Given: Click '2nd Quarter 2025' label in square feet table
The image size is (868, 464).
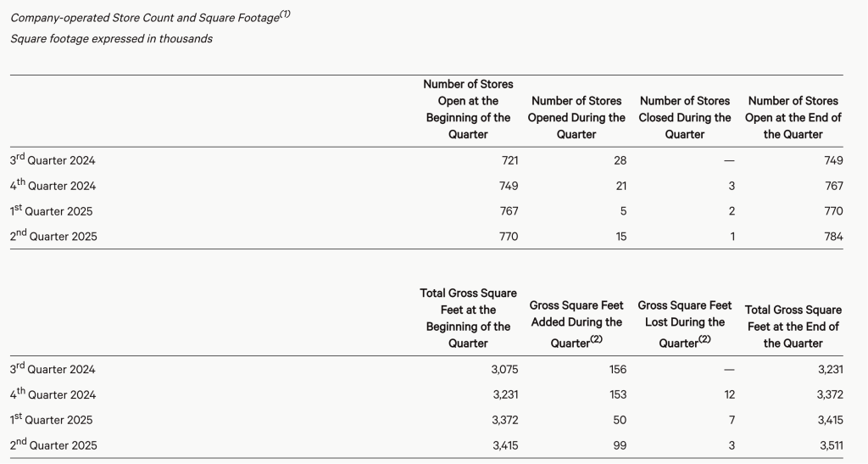Looking at the screenshot, I should pos(53,446).
